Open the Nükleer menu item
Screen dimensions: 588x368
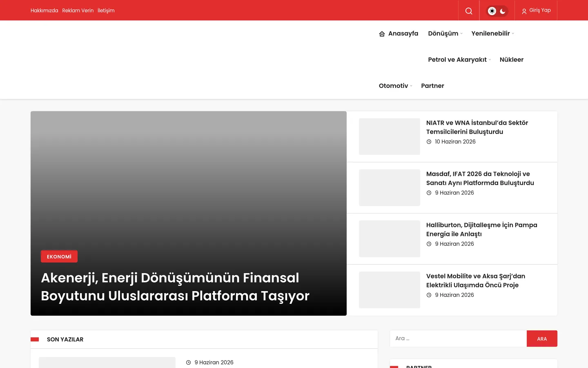(x=512, y=60)
